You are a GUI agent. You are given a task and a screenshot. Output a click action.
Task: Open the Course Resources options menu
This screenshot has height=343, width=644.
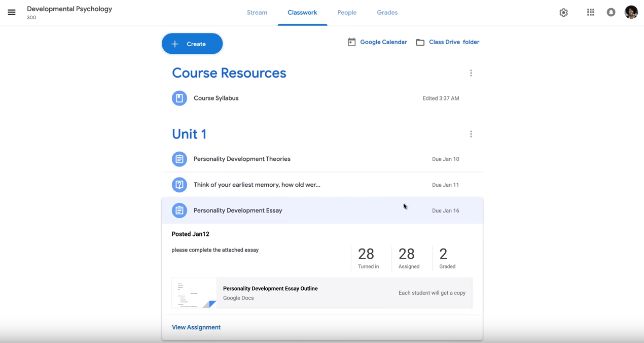pos(471,73)
